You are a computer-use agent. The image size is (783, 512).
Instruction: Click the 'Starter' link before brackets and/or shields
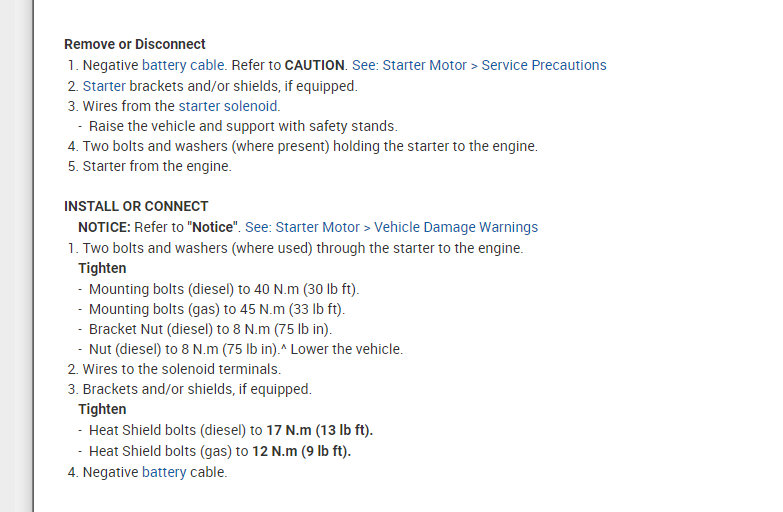104,86
